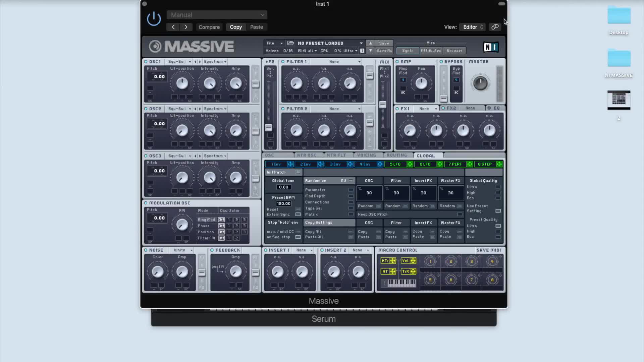
Task: Click the Compare button
Action: pos(209,27)
